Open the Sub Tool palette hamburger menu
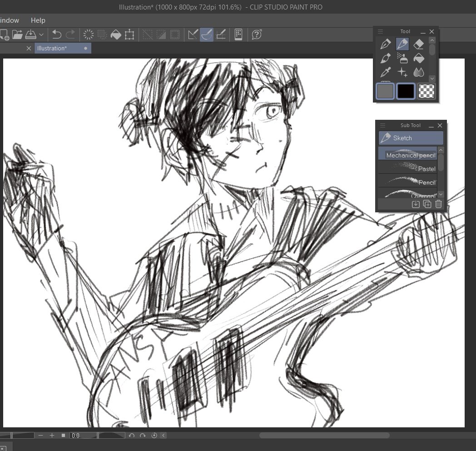The height and width of the screenshot is (451, 476). (x=383, y=125)
